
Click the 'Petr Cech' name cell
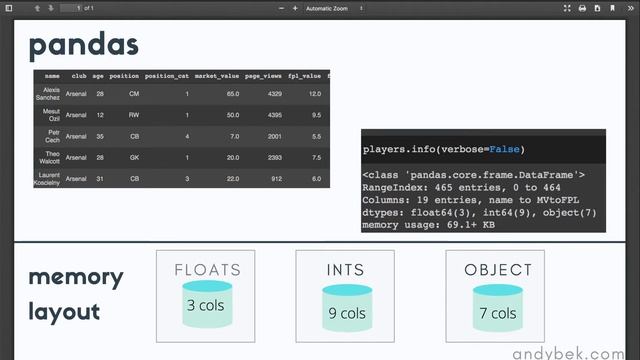[x=53, y=136]
